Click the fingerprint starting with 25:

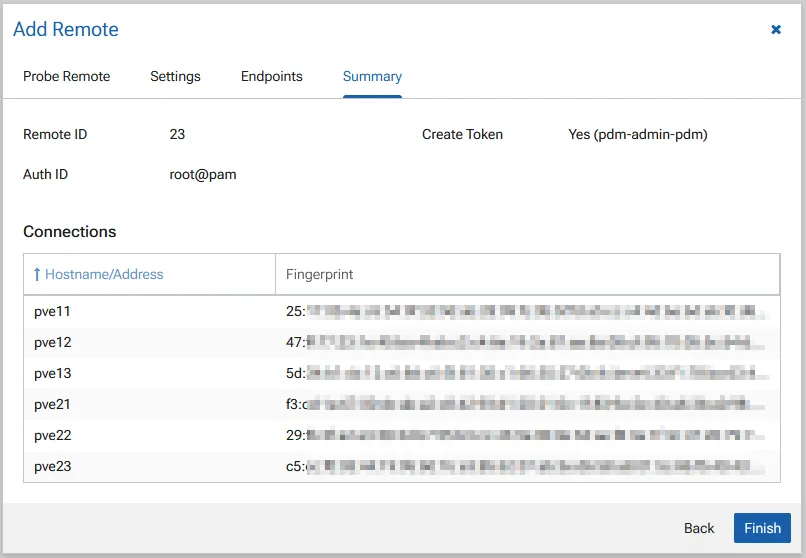(x=526, y=312)
